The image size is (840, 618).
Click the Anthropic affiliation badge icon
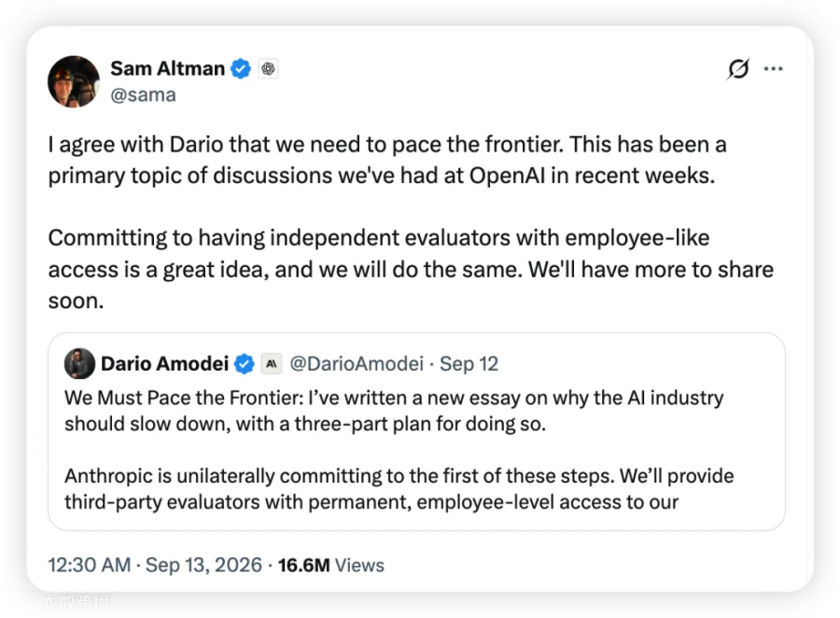tap(272, 364)
